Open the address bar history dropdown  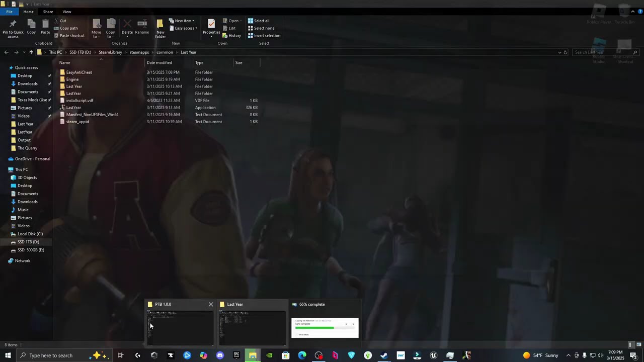(559, 52)
